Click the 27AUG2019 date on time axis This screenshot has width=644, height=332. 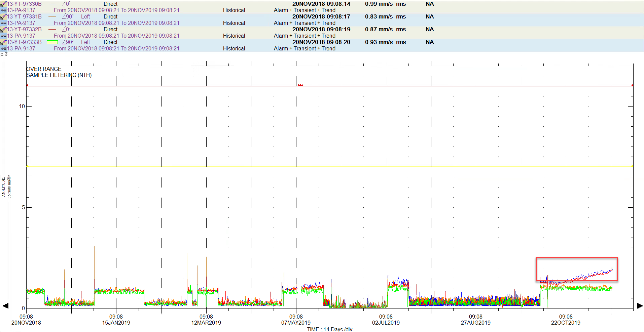(476, 323)
